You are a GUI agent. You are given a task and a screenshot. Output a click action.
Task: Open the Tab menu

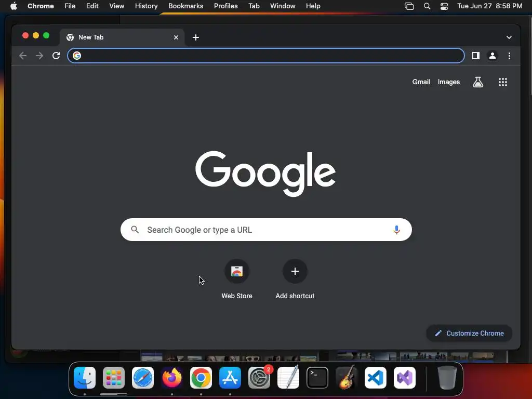254,6
